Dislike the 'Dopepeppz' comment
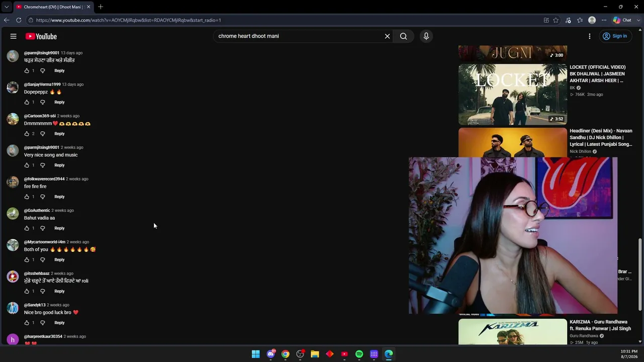Image resolution: width=644 pixels, height=362 pixels. pos(42,102)
